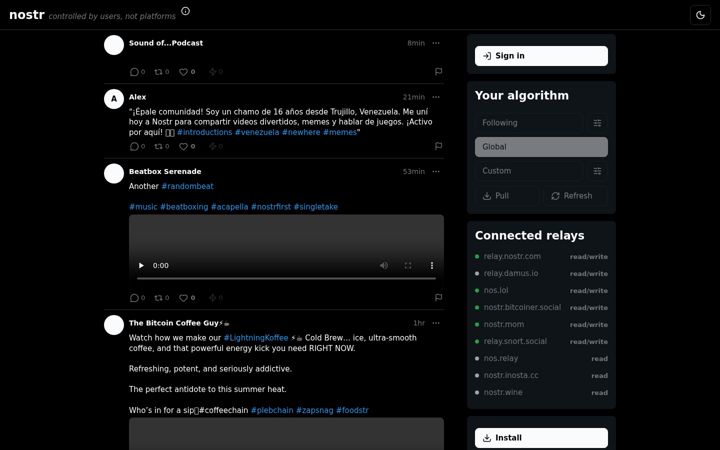Select the nostr.wine relay entry
The image size is (720, 450).
(541, 393)
